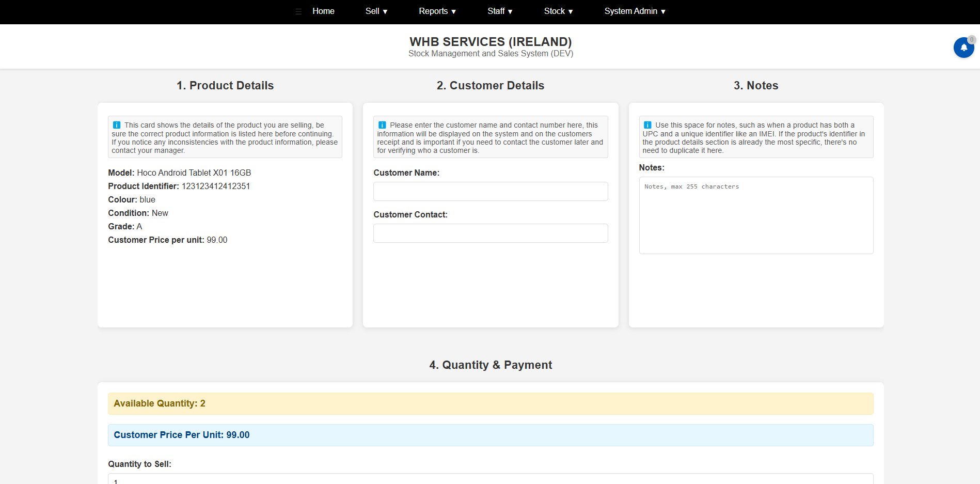Click the hamburger menu icon beside Home

click(298, 11)
